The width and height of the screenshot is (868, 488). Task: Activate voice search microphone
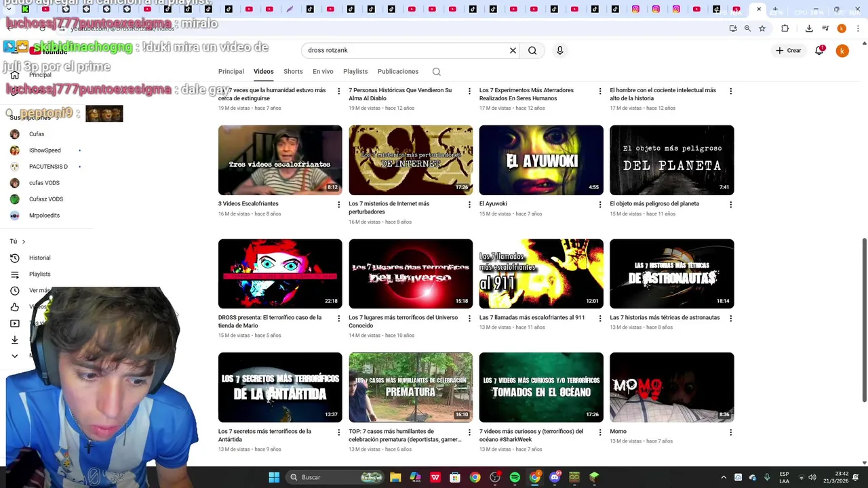[559, 50]
